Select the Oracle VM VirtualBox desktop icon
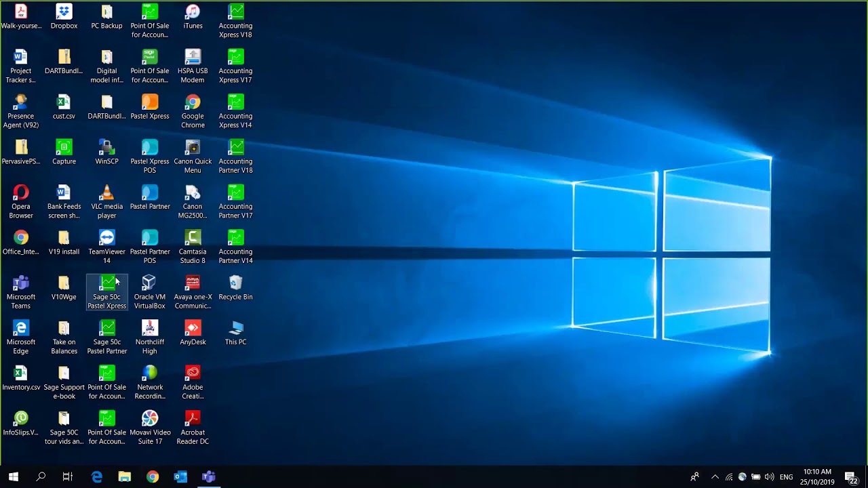 tap(150, 292)
